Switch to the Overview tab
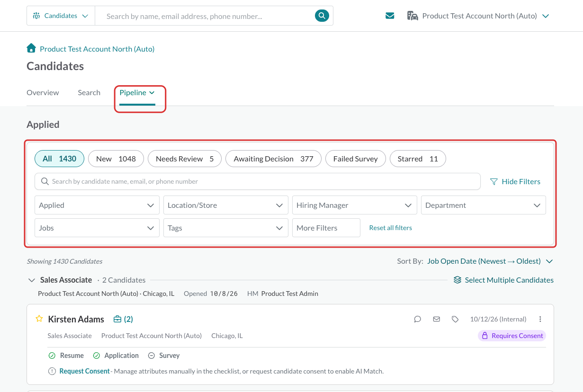Viewport: 583px width, 392px height. tap(43, 92)
